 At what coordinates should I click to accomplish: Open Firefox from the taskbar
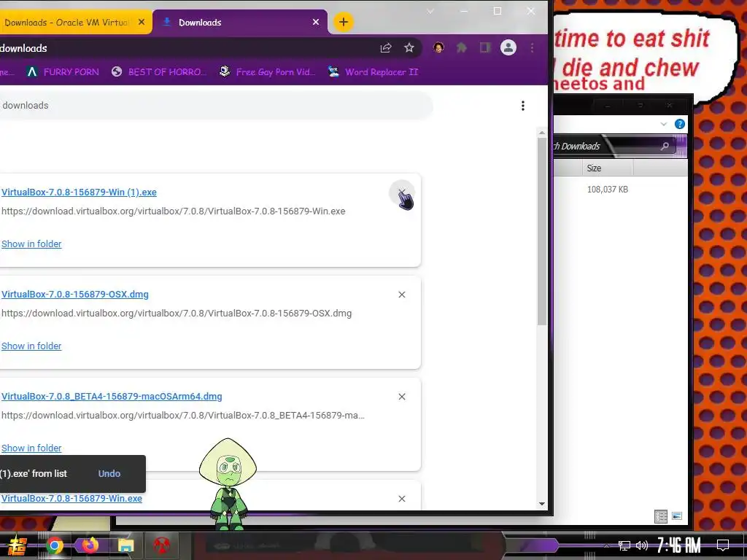point(90,545)
